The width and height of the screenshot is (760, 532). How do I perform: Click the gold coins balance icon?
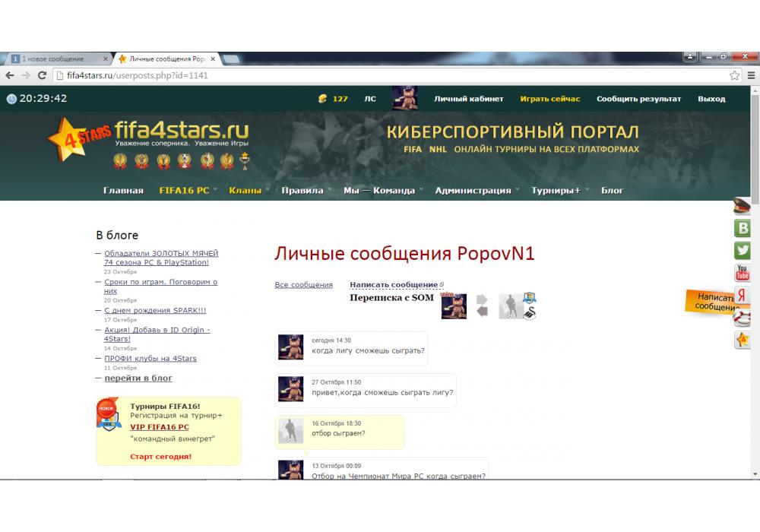(x=322, y=99)
